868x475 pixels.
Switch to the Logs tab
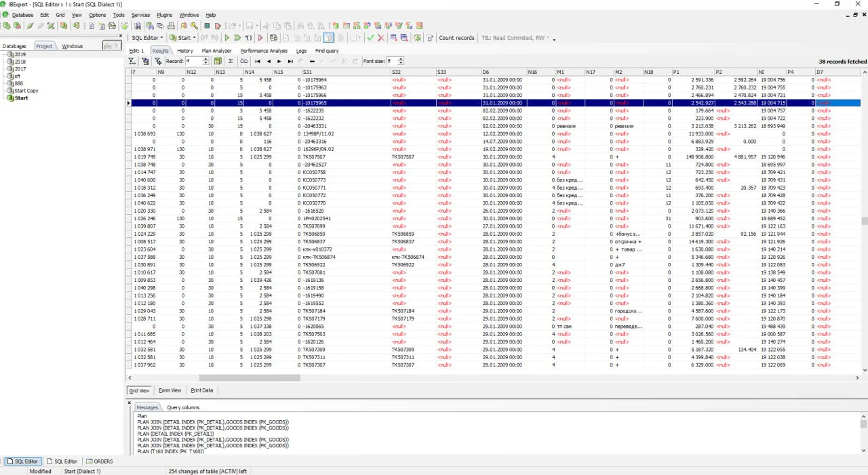(301, 51)
